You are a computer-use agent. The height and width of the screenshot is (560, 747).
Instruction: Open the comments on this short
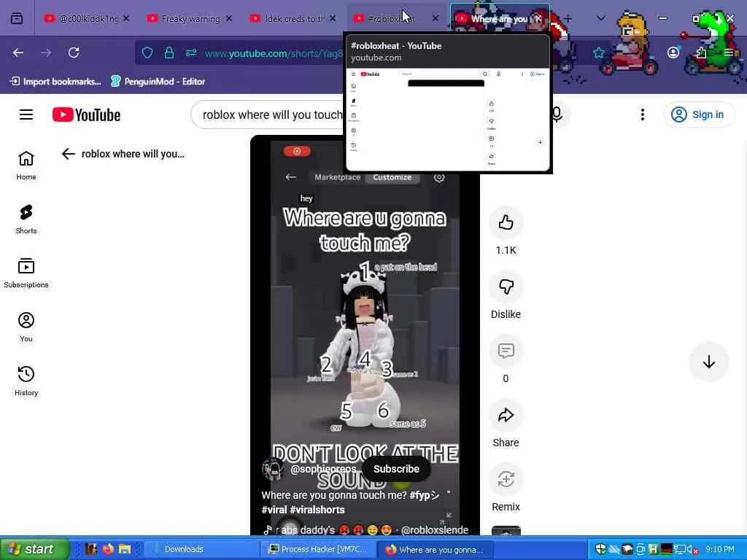pyautogui.click(x=506, y=351)
